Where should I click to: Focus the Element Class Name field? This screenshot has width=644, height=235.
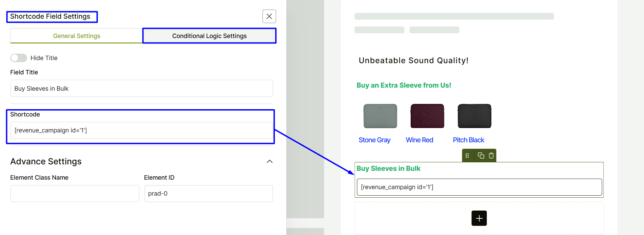tap(75, 194)
